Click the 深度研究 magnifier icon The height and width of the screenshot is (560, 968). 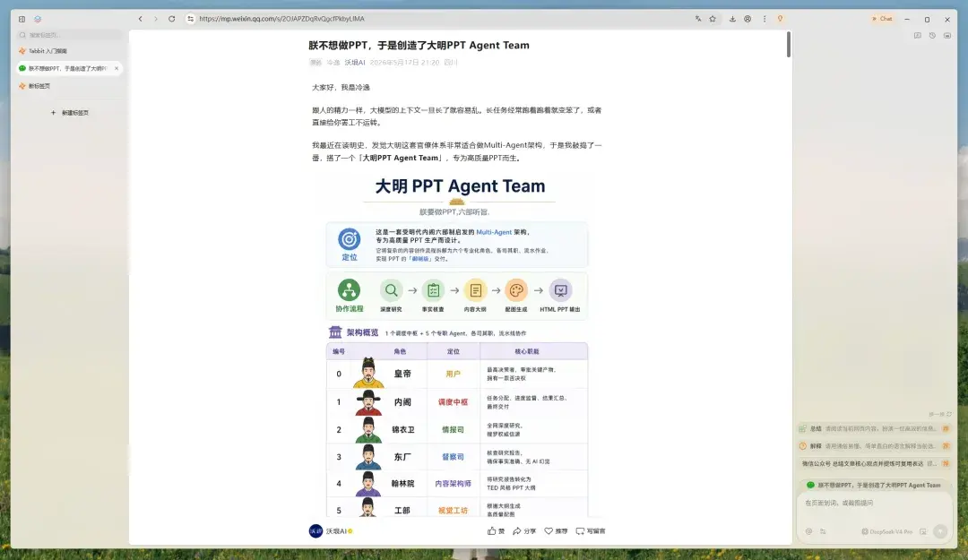coord(391,290)
